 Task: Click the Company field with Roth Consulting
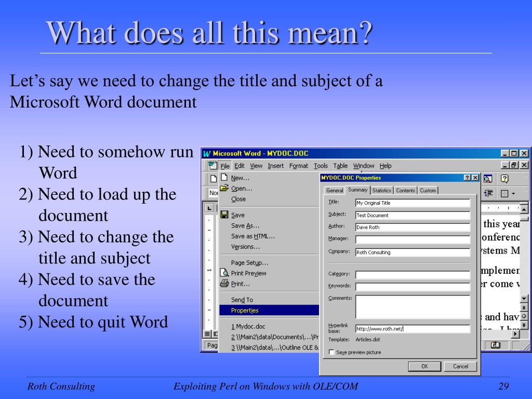(413, 252)
